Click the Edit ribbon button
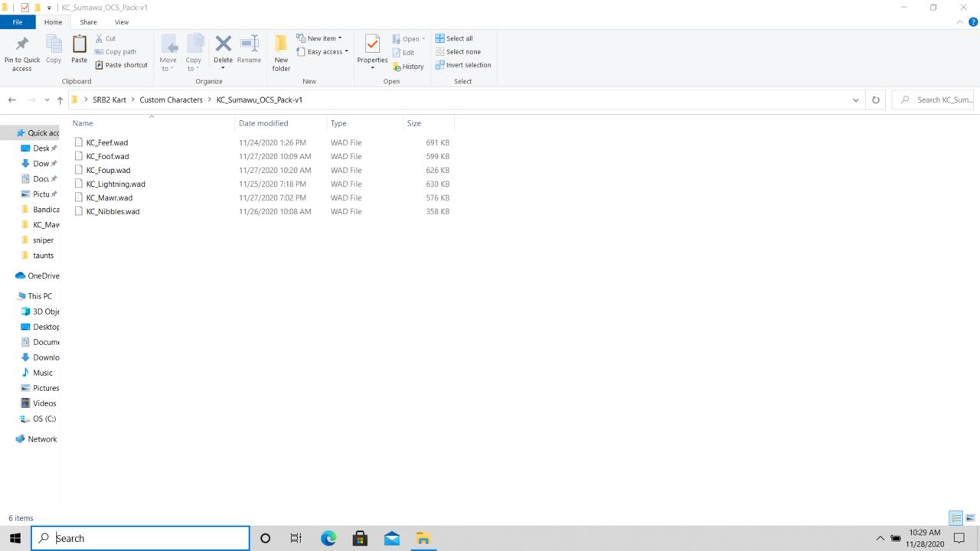 pyautogui.click(x=403, y=53)
